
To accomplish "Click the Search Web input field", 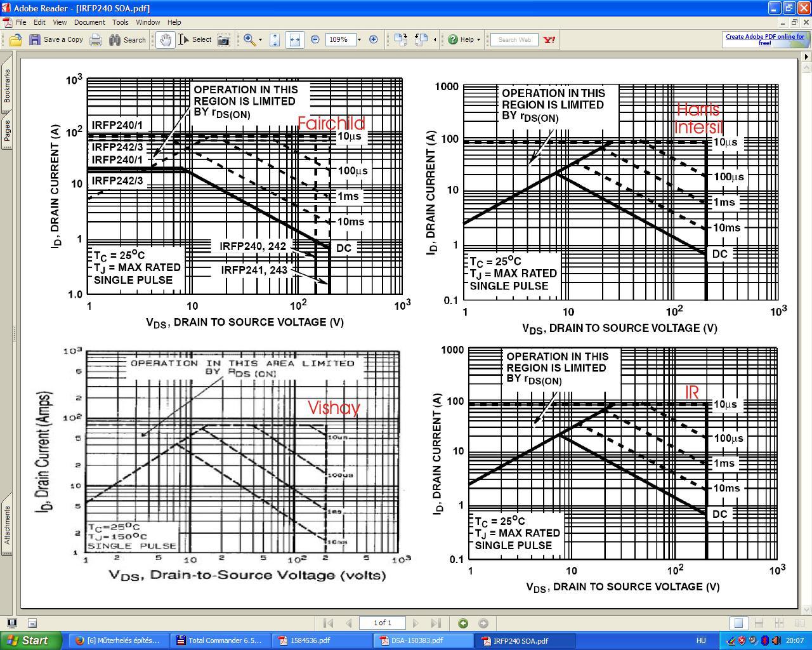I will point(514,39).
